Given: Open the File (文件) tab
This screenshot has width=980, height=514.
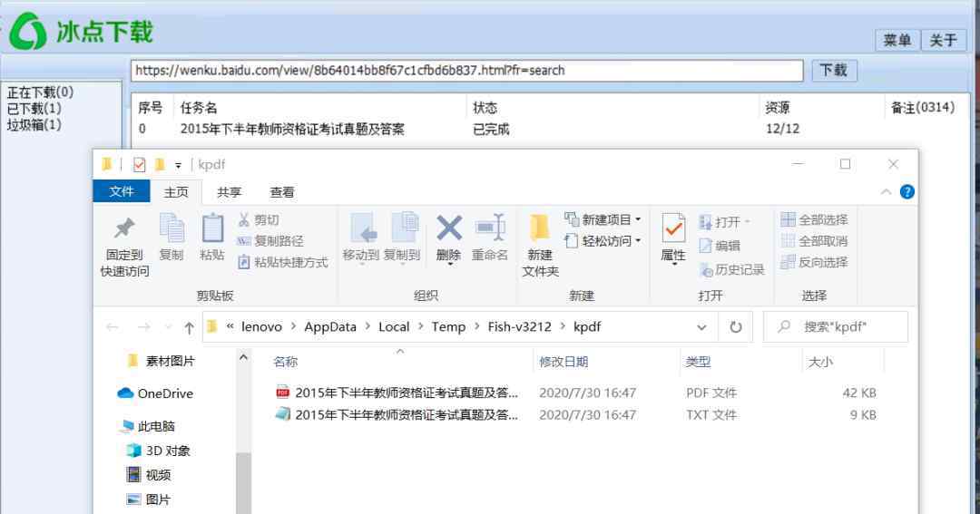Looking at the screenshot, I should tap(122, 191).
